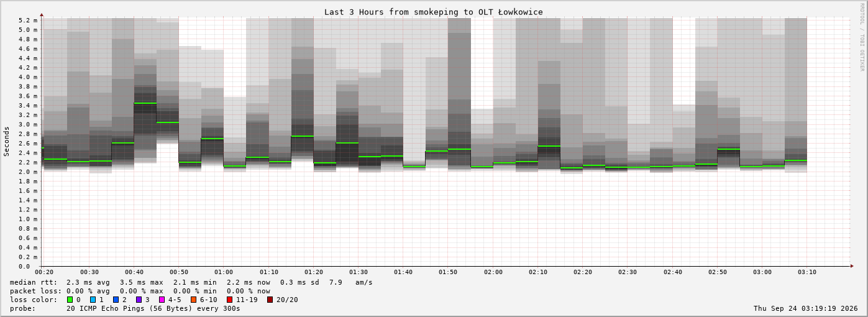The width and height of the screenshot is (868, 317).
Task: Click the dark red 20/20 loss swatch
Action: click(270, 300)
